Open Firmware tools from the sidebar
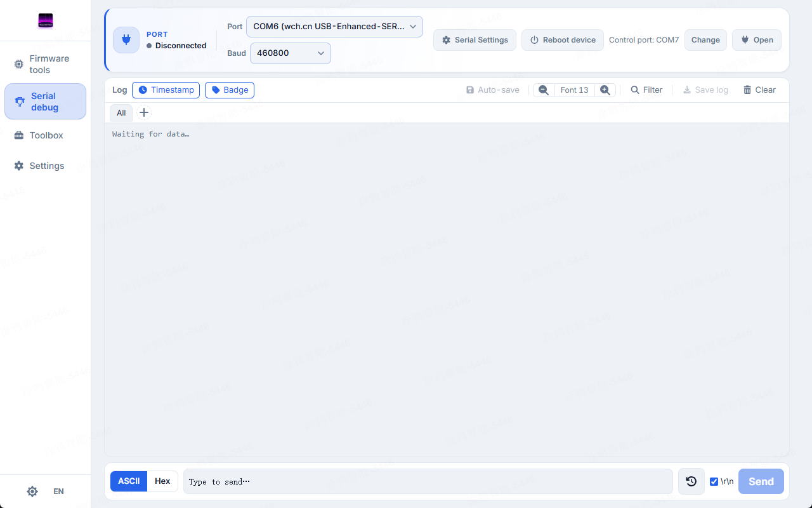Screen dimensions: 812x508 (45, 64)
